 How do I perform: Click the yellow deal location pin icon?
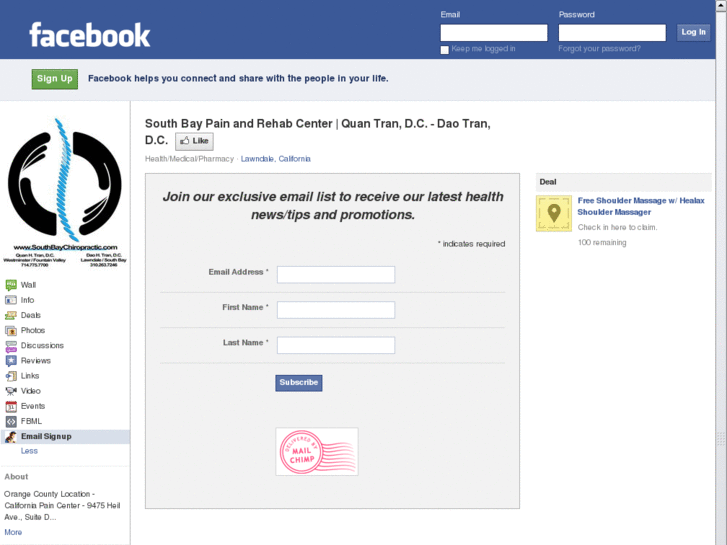(x=554, y=213)
